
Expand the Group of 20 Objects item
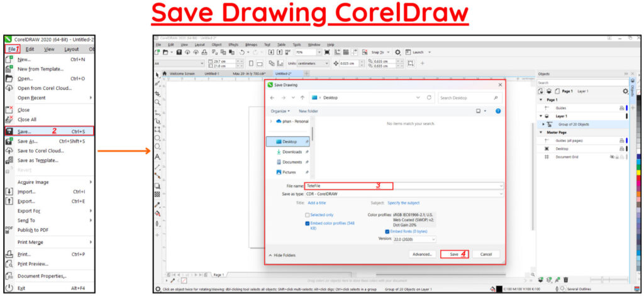[543, 124]
